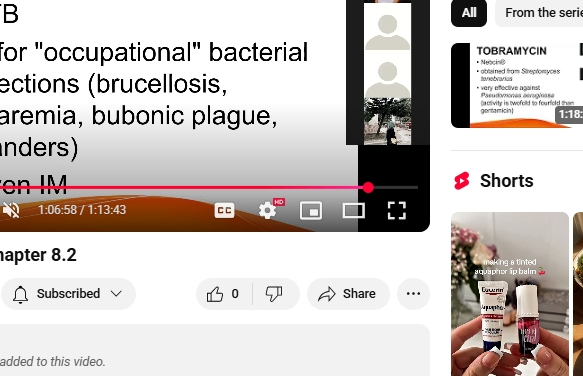
Task: Open the tinted aquaphor lip balm short
Action: (x=510, y=294)
